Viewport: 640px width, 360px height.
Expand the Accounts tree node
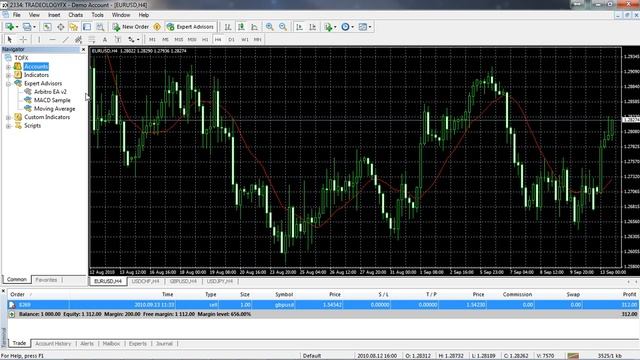[8, 67]
